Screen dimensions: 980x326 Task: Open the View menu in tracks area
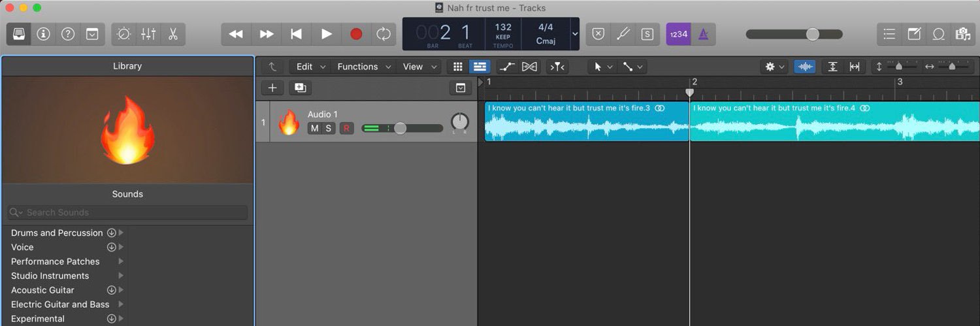pyautogui.click(x=420, y=67)
